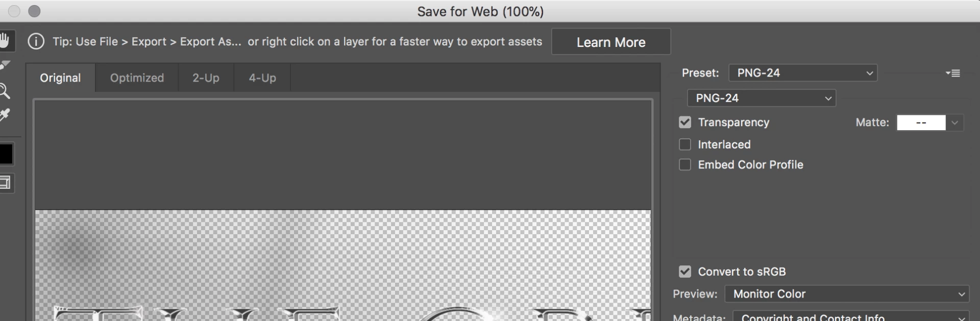The height and width of the screenshot is (321, 980).
Task: Select the Zoom tool
Action: [5, 91]
